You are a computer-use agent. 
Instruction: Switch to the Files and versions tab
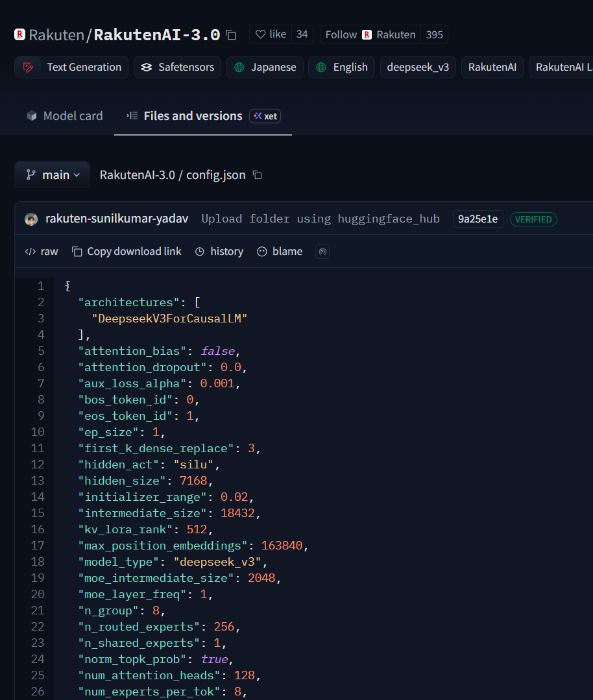click(193, 116)
